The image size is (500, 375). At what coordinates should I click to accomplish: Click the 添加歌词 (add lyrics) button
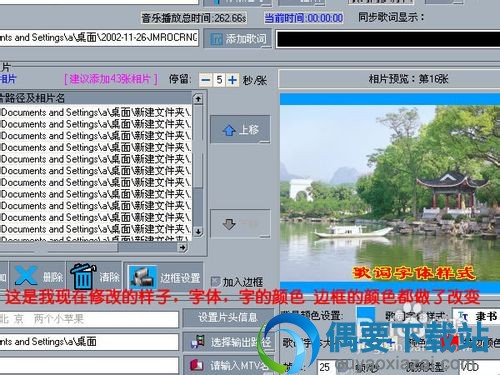(238, 39)
